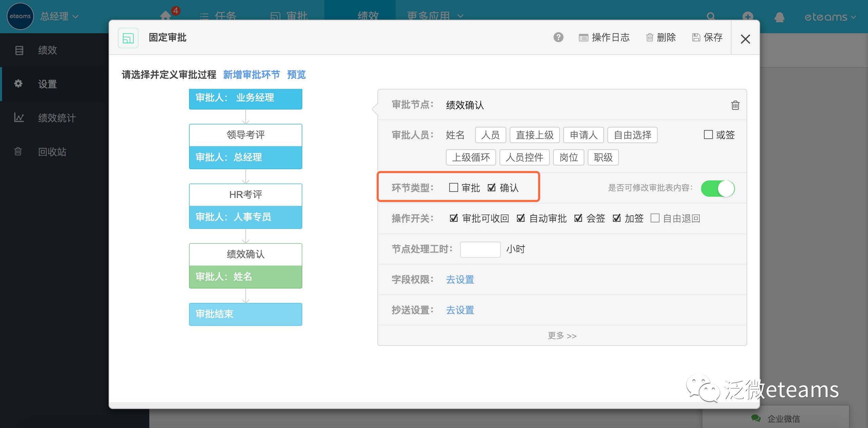Expand more options via 更多 >>
This screenshot has height=428, width=868.
tap(562, 335)
